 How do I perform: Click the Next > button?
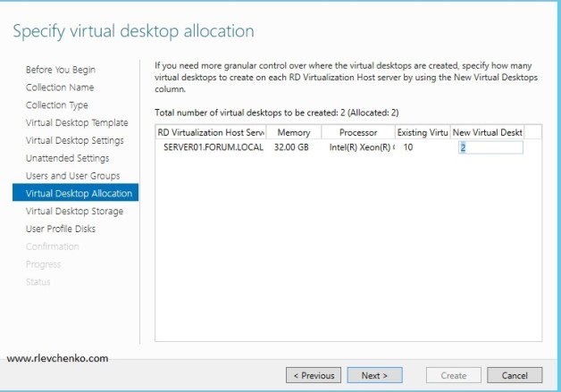pyautogui.click(x=374, y=375)
